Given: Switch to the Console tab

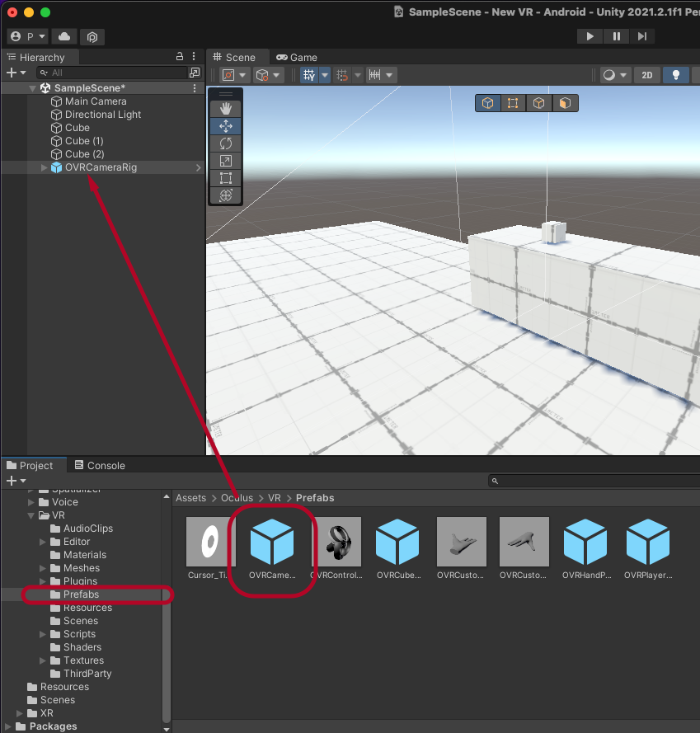Looking at the screenshot, I should coord(100,465).
